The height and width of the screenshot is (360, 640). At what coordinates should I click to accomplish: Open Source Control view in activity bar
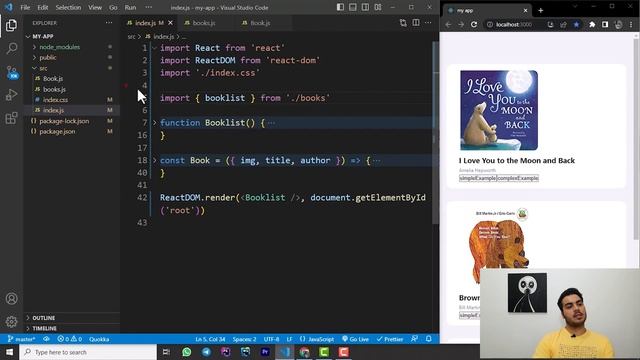pos(11,72)
